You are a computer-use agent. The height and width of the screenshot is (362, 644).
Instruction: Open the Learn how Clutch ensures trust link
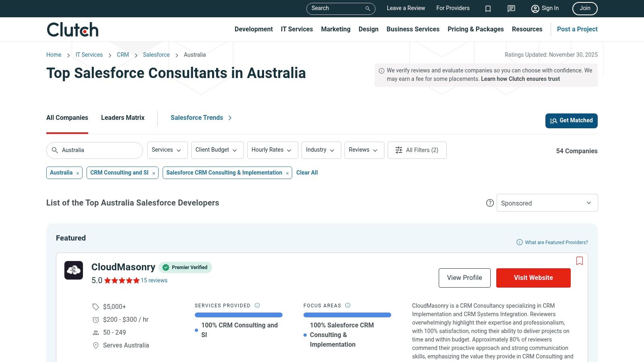(x=520, y=79)
